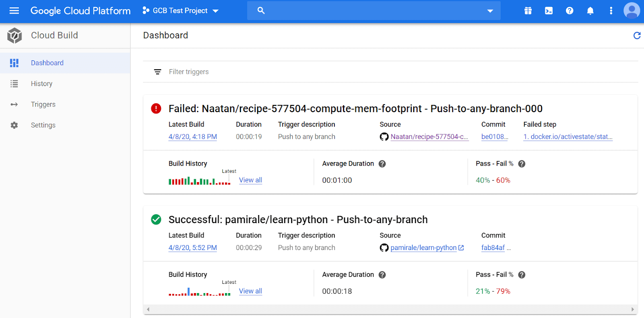This screenshot has width=644, height=318.
Task: Open the hamburger navigation menu
Action: (14, 11)
